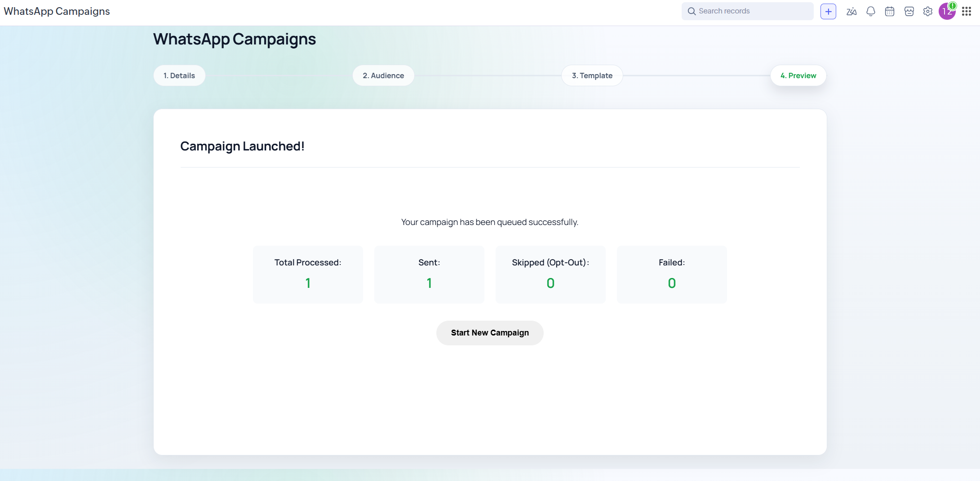Open the settings gear icon
The height and width of the screenshot is (481, 980).
click(928, 12)
